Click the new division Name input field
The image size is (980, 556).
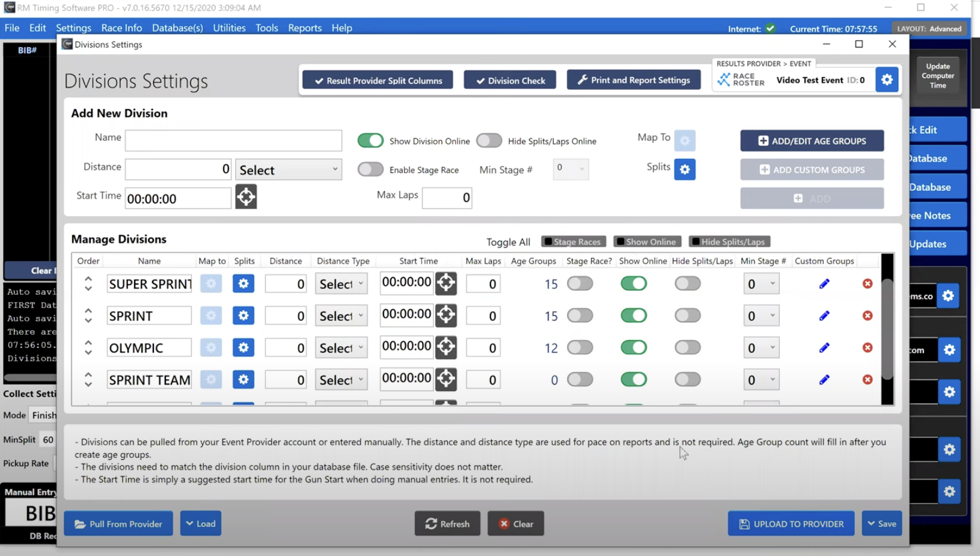click(x=233, y=141)
